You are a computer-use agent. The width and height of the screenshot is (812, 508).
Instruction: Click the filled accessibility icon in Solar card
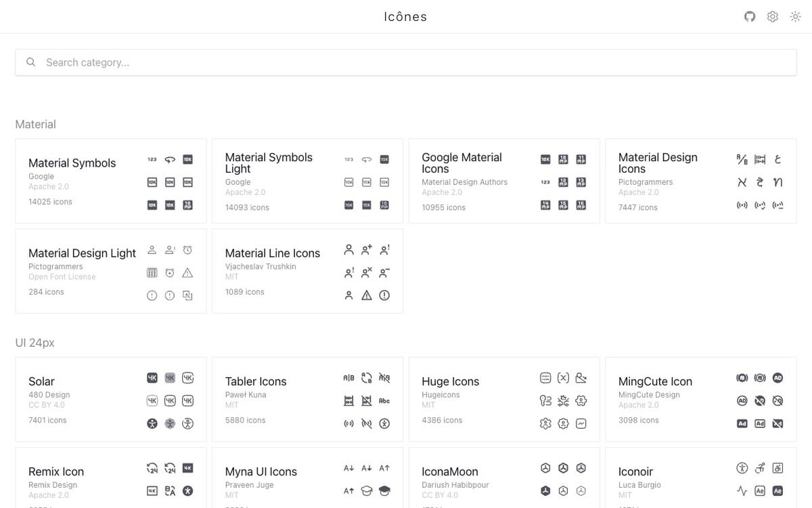click(152, 423)
